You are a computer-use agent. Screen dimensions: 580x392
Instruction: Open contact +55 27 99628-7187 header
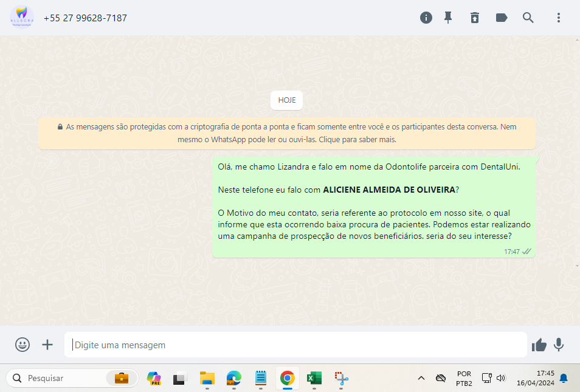click(85, 18)
